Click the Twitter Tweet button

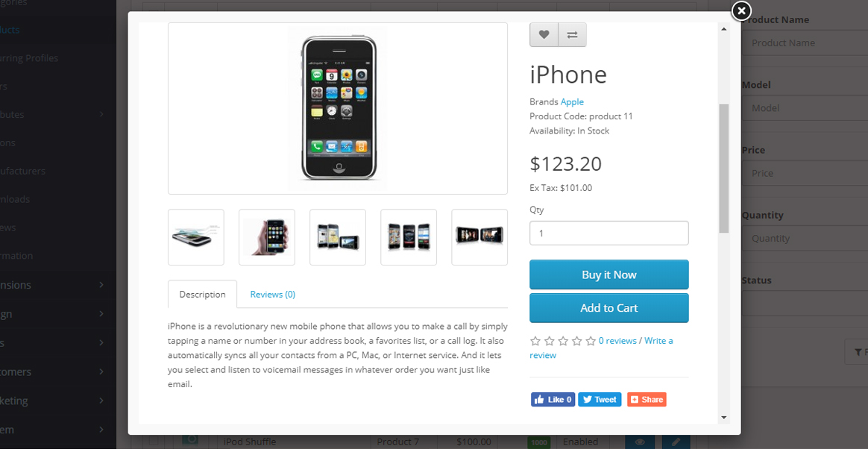(x=600, y=400)
